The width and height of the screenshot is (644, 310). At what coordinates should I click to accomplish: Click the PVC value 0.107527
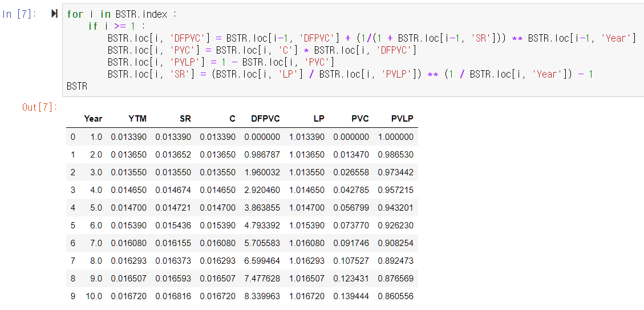pos(351,261)
